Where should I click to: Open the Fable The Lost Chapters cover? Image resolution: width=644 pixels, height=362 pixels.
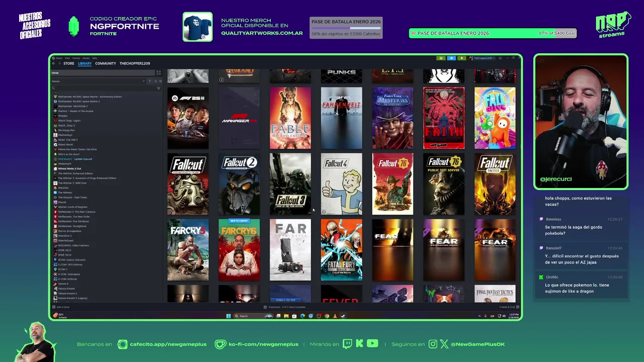290,118
